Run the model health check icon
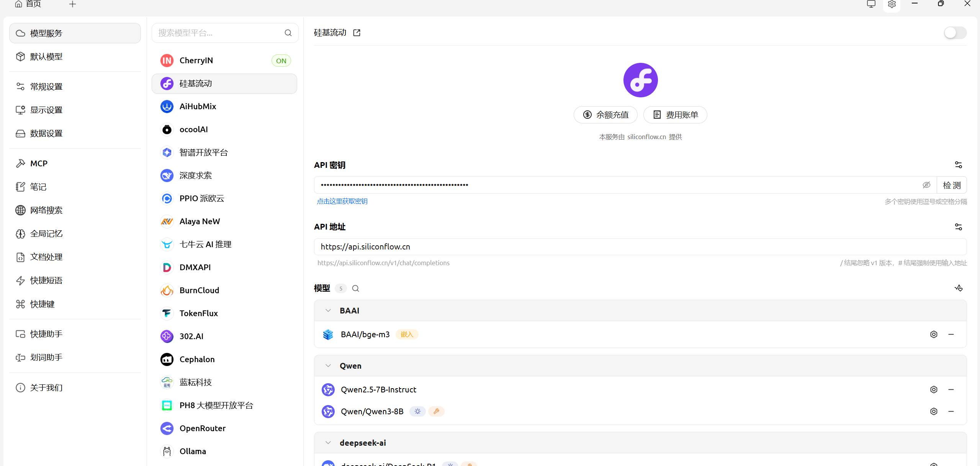 [x=958, y=288]
